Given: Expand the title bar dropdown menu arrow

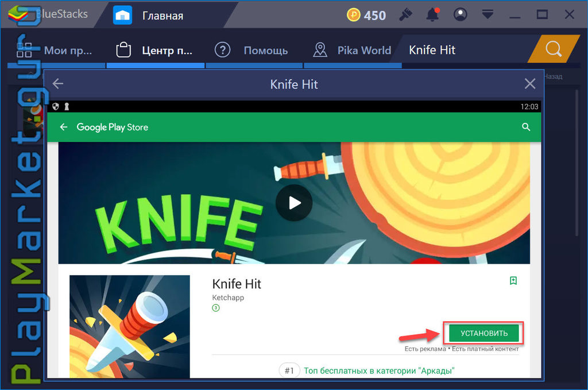Looking at the screenshot, I should coord(488,14).
